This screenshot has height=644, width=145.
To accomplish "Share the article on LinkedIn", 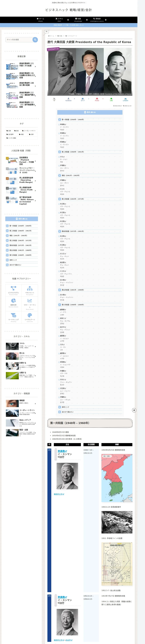I will click(x=126, y=99).
